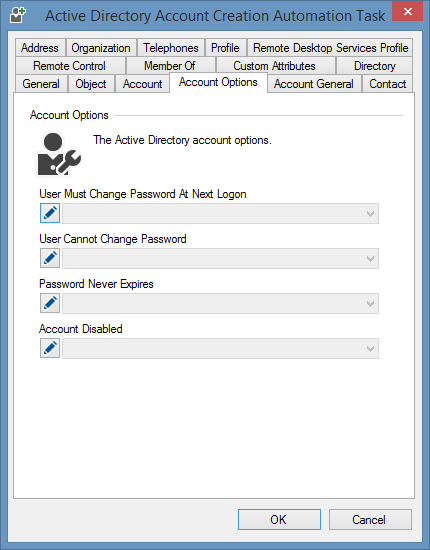
Task: Click the 'Account Options' section heading
Action: click(x=69, y=115)
